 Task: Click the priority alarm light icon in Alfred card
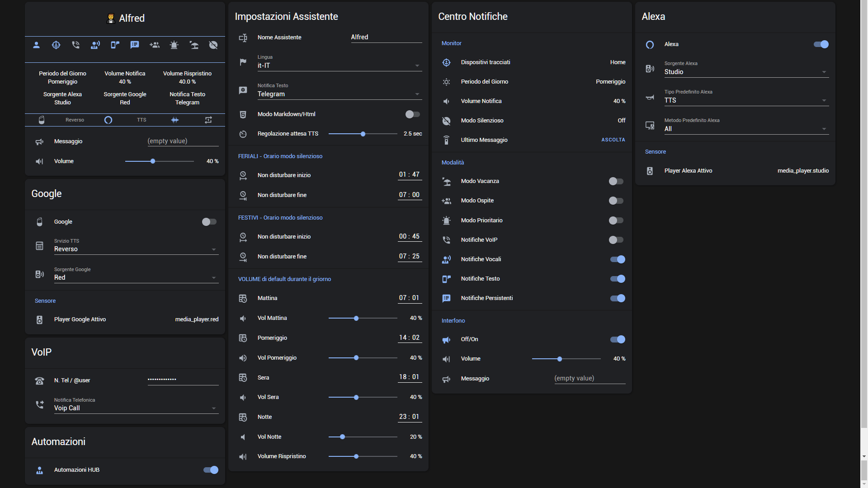tap(174, 45)
